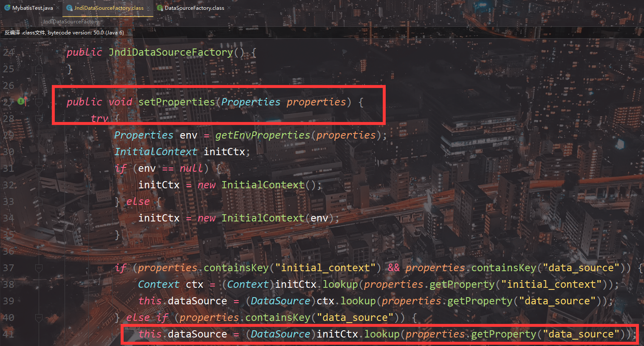Image resolution: width=644 pixels, height=346 pixels.
Task: Click the class icon on MybatisTest.java tab
Action: [6, 7]
